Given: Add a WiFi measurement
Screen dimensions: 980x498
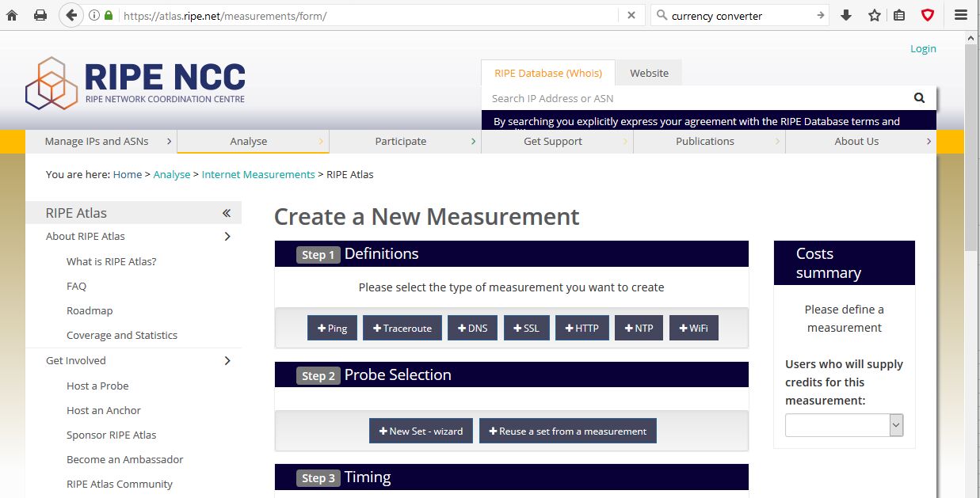Looking at the screenshot, I should [x=694, y=328].
